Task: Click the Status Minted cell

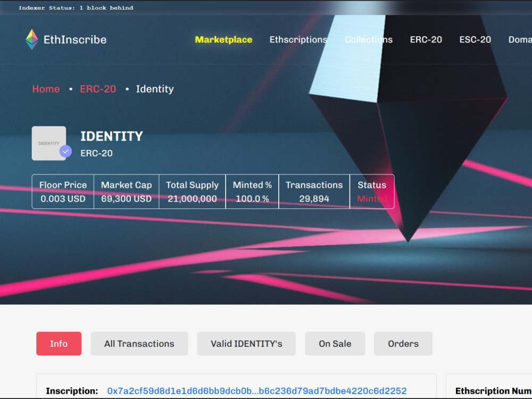Action: (x=372, y=192)
